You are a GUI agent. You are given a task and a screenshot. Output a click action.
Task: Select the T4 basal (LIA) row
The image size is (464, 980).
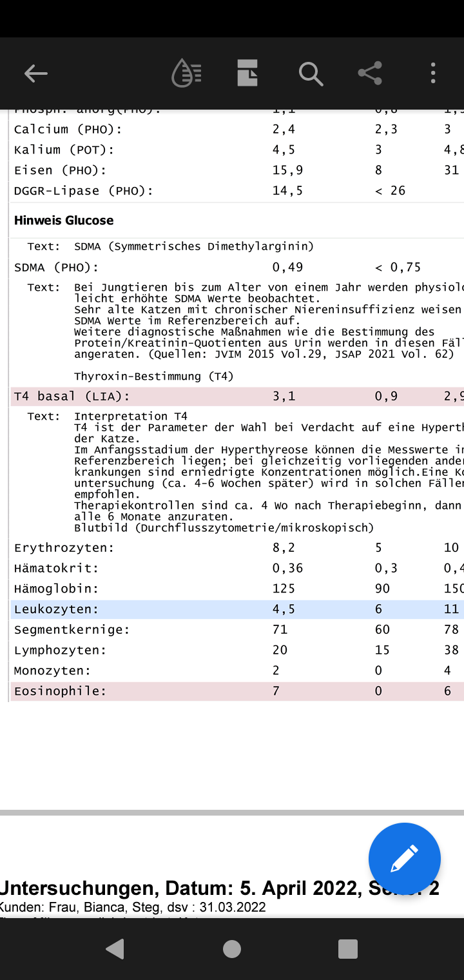tap(237, 397)
